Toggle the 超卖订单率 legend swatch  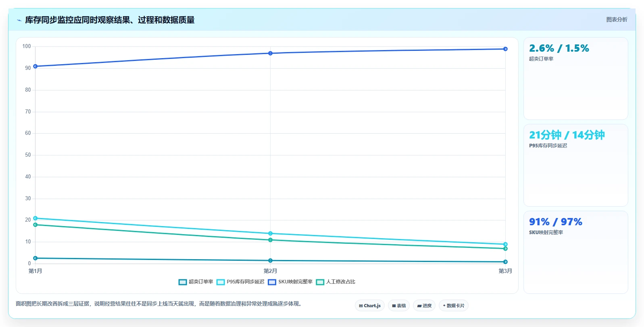click(x=182, y=282)
